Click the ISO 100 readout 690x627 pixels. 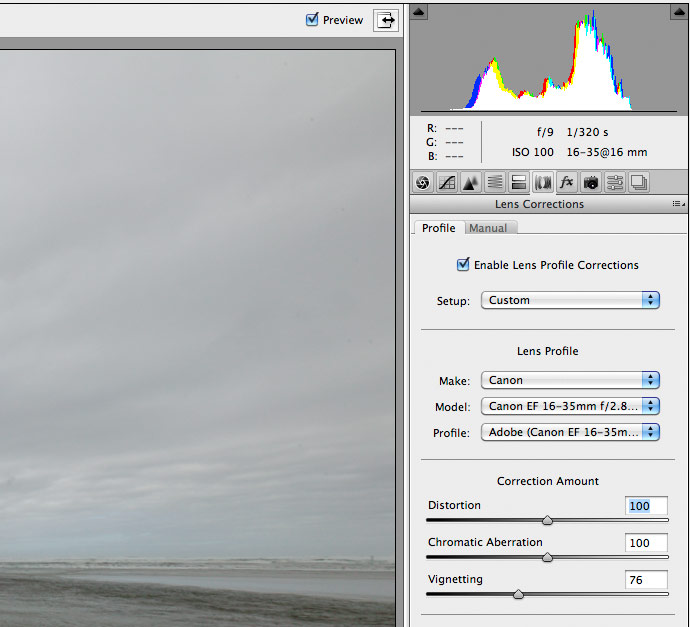coord(532,152)
